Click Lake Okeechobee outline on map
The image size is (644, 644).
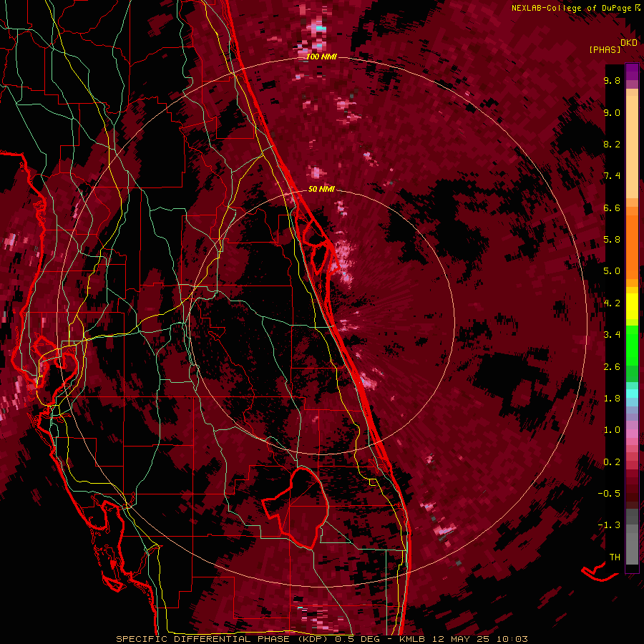click(296, 507)
